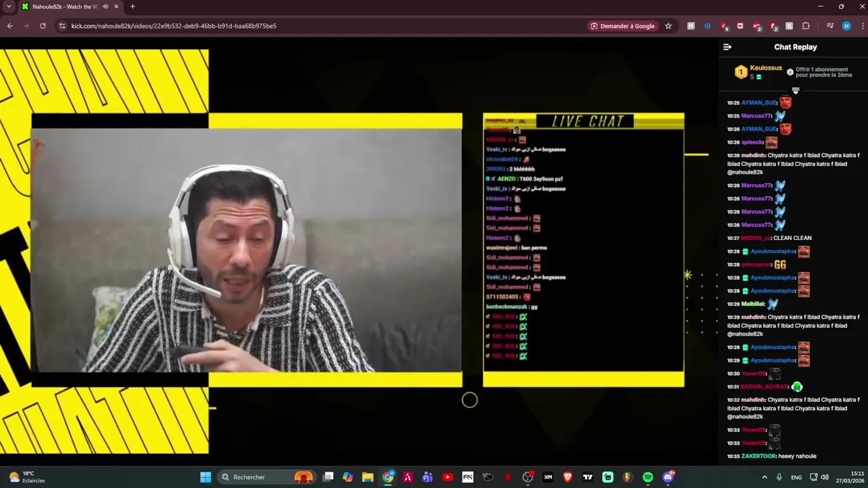Screen dimensions: 868x488
Task: Click the Kaulossus top gifter badge
Action: pyautogui.click(x=741, y=72)
